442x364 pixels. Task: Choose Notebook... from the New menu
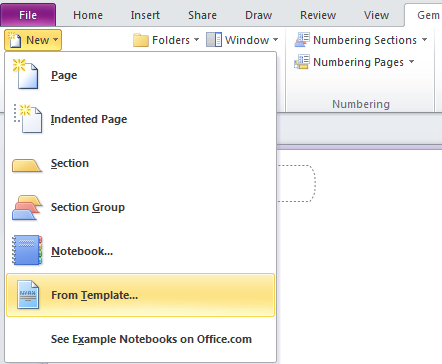click(x=141, y=251)
